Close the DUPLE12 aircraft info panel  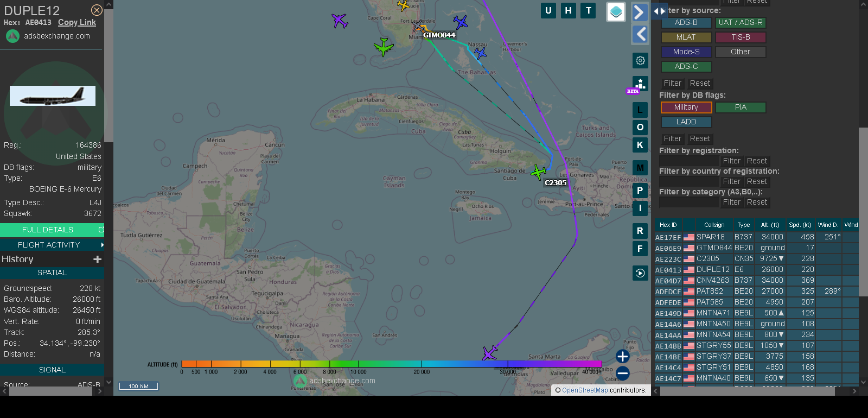coord(97,10)
